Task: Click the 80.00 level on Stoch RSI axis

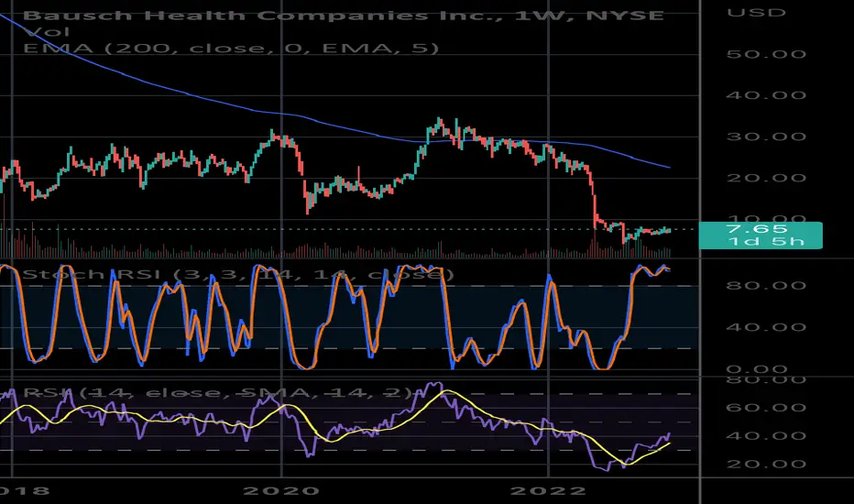Action: click(766, 286)
